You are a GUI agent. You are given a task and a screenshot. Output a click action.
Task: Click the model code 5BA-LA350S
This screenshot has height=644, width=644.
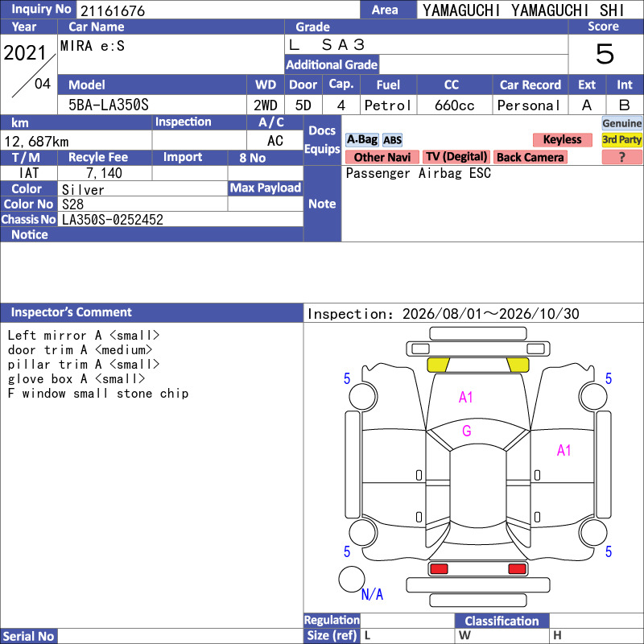tap(109, 105)
